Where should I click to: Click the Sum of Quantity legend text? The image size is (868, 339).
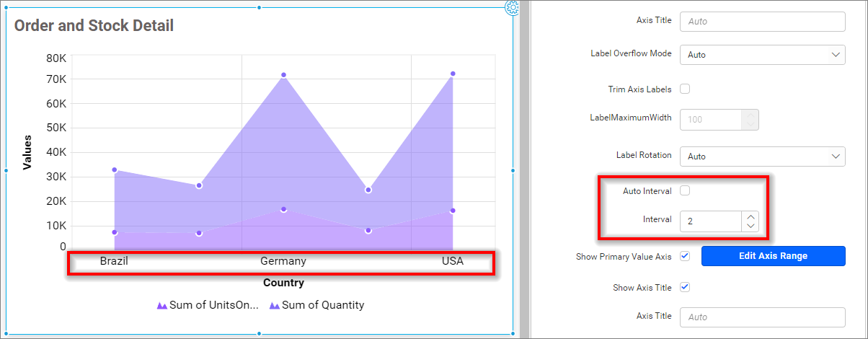click(323, 305)
